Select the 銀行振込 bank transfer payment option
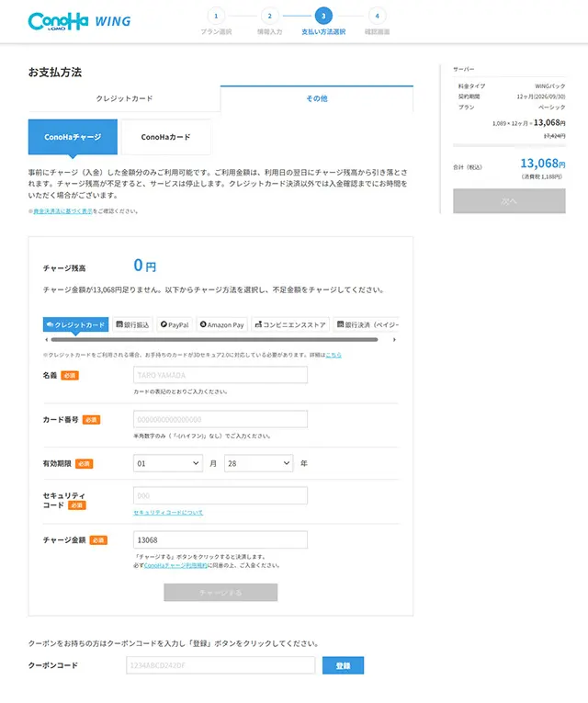Image resolution: width=588 pixels, height=703 pixels. (x=133, y=324)
